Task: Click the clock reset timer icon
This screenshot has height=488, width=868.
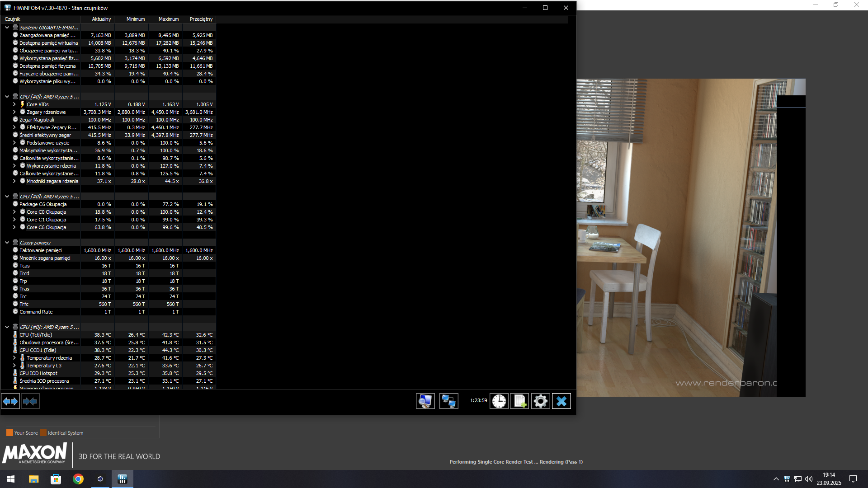Action: point(499,401)
